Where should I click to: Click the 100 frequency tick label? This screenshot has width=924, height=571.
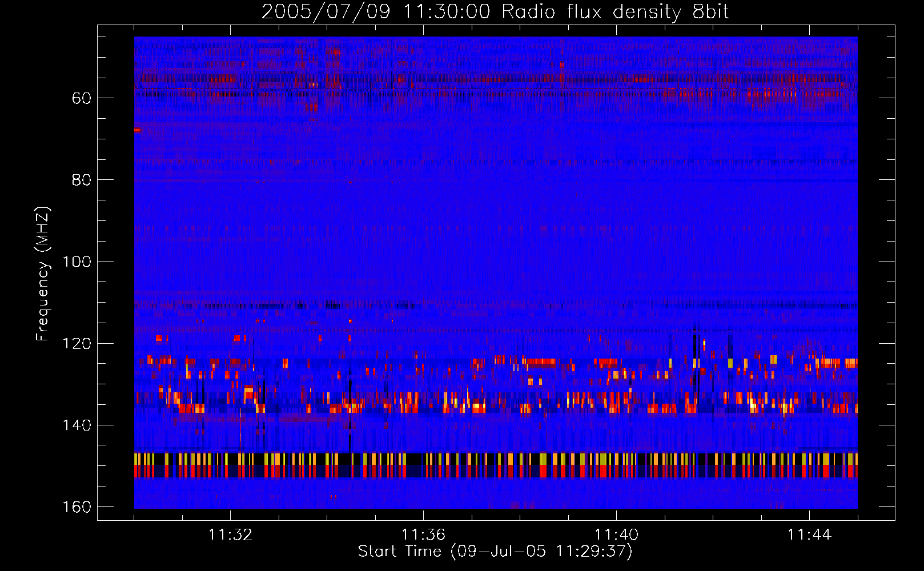tap(77, 262)
